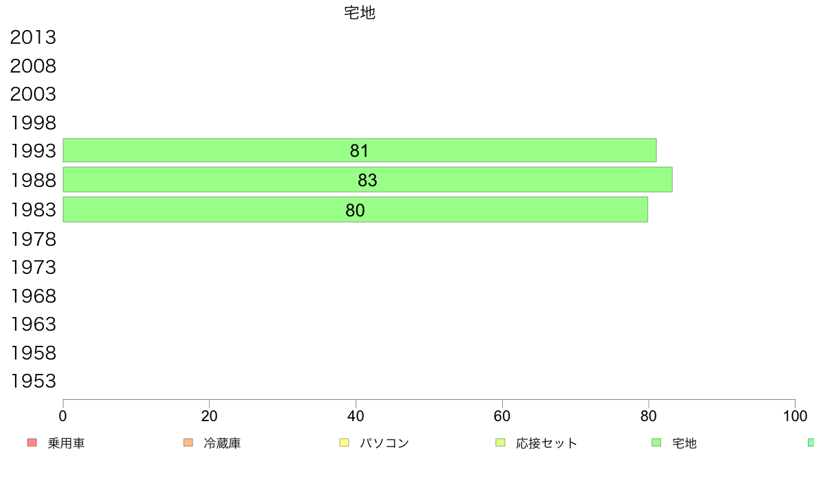Viewport: 814px width, 504px height.
Task: Click the yellow パソコン legend swatch
Action: tap(344, 442)
